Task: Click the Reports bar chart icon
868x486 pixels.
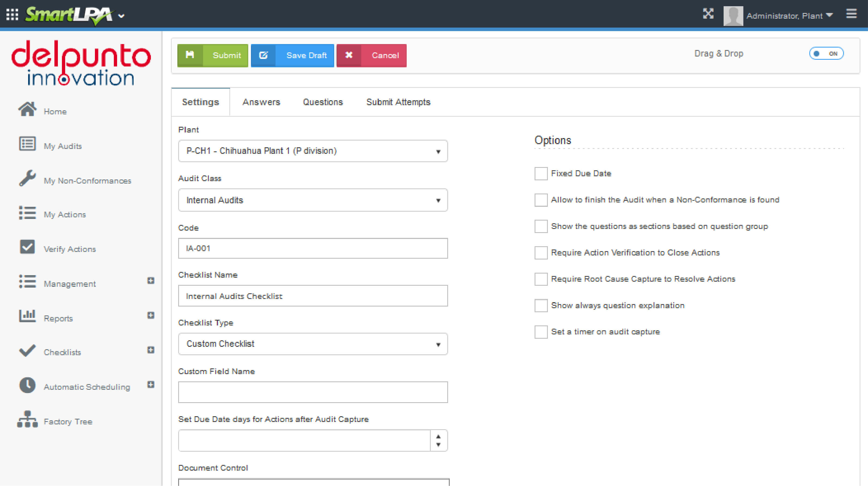Action: (x=27, y=316)
